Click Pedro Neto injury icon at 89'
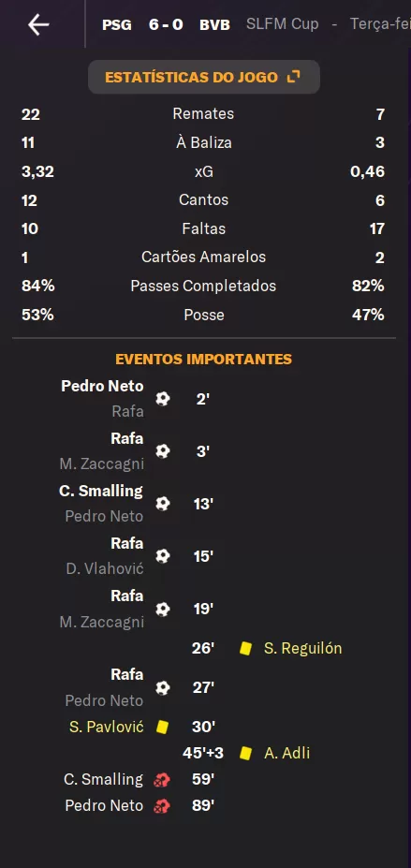411x868 pixels. 162,806
